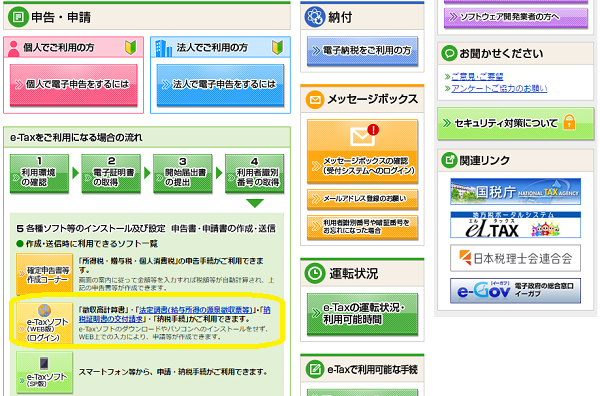Click the 法人でご利用の方 header
The height and width of the screenshot is (396, 600).
(x=220, y=47)
